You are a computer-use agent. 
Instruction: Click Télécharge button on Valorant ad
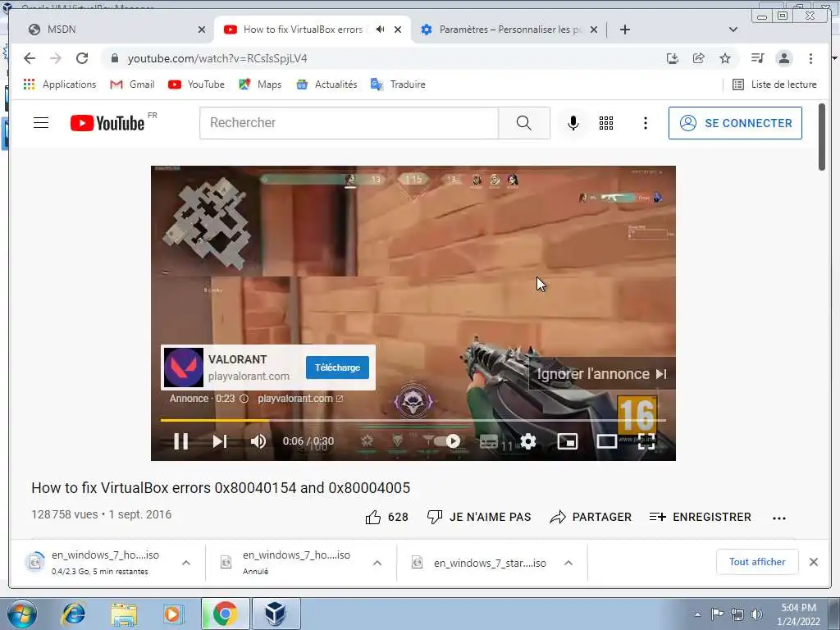[337, 367]
